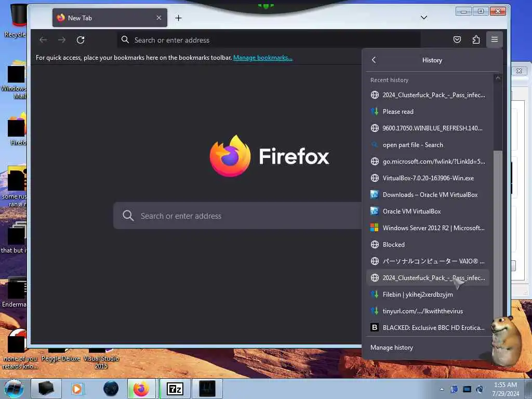Go back from History panel using chevron
The image size is (532, 399).
click(374, 60)
